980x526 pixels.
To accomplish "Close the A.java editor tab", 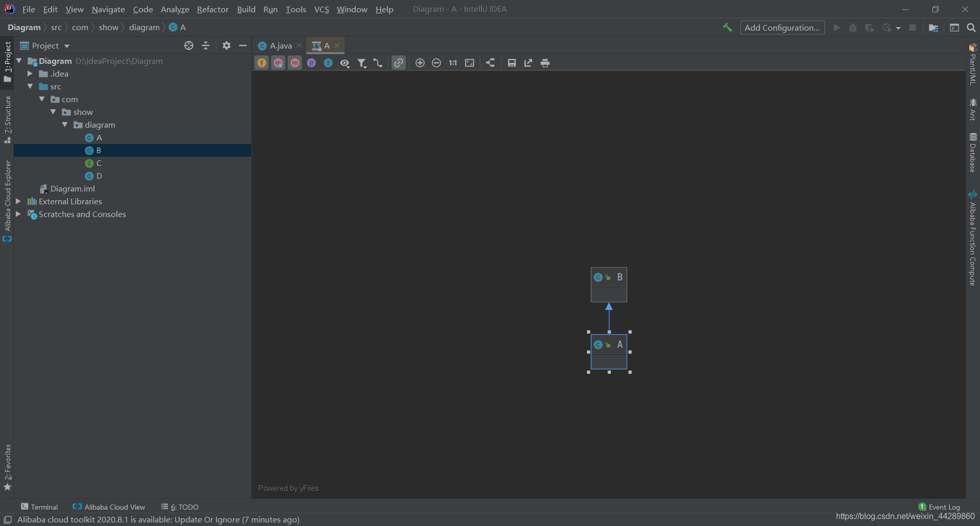I will [299, 45].
